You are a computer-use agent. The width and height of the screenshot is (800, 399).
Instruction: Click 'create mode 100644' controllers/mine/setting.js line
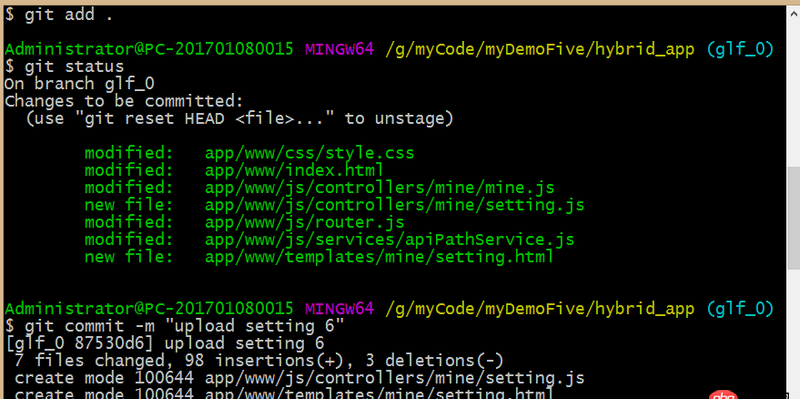299,378
